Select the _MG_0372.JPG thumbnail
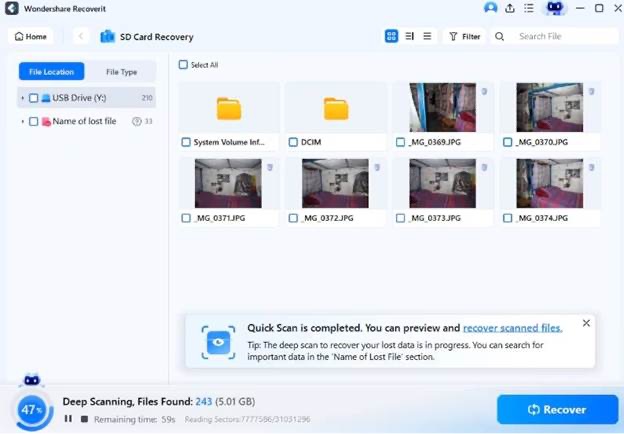The width and height of the screenshot is (624, 434). [x=335, y=183]
